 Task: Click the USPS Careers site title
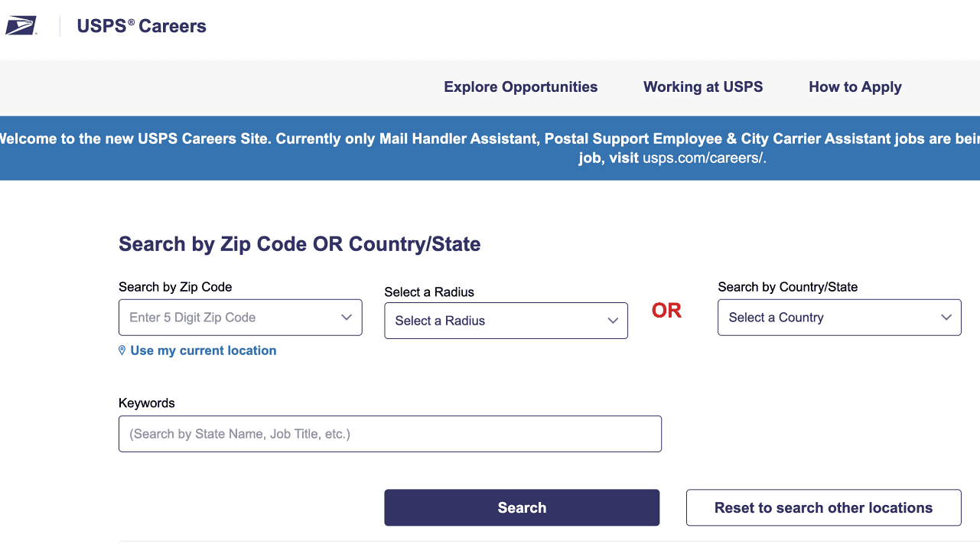142,26
